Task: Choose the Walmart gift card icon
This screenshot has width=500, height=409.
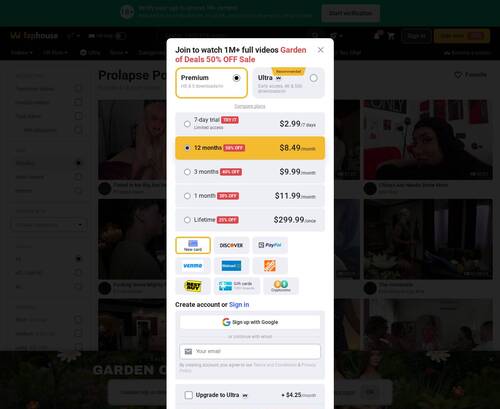Action: (231, 266)
